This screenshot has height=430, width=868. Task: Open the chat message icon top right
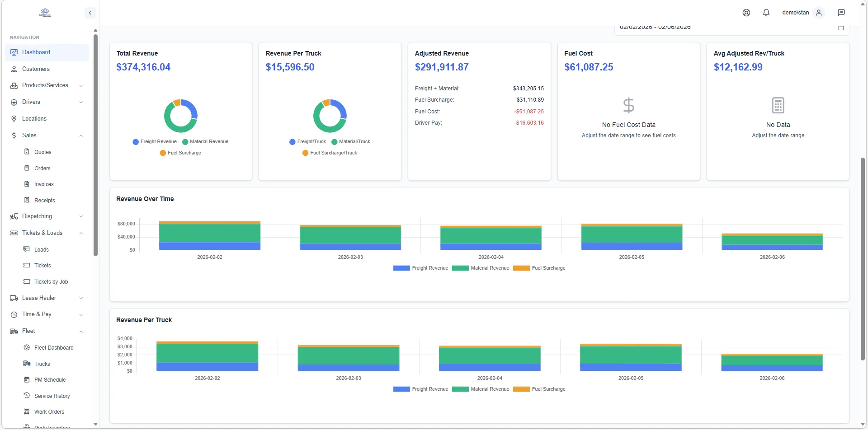[841, 12]
